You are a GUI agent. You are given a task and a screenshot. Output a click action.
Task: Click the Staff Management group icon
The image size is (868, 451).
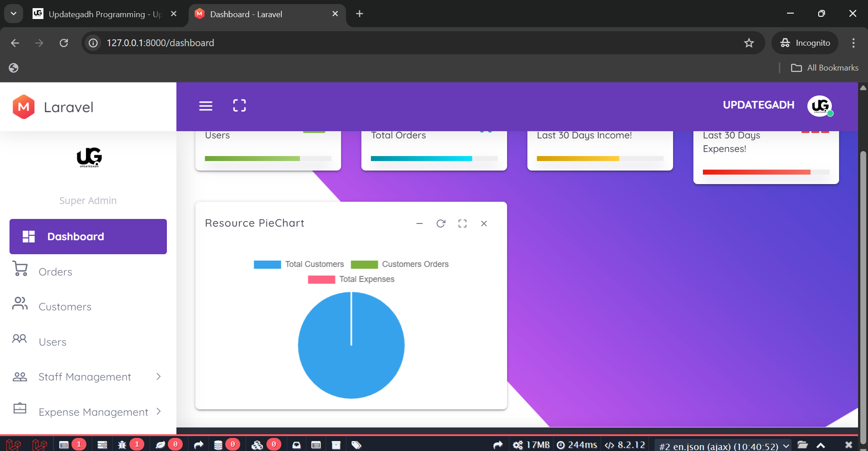[x=20, y=376]
